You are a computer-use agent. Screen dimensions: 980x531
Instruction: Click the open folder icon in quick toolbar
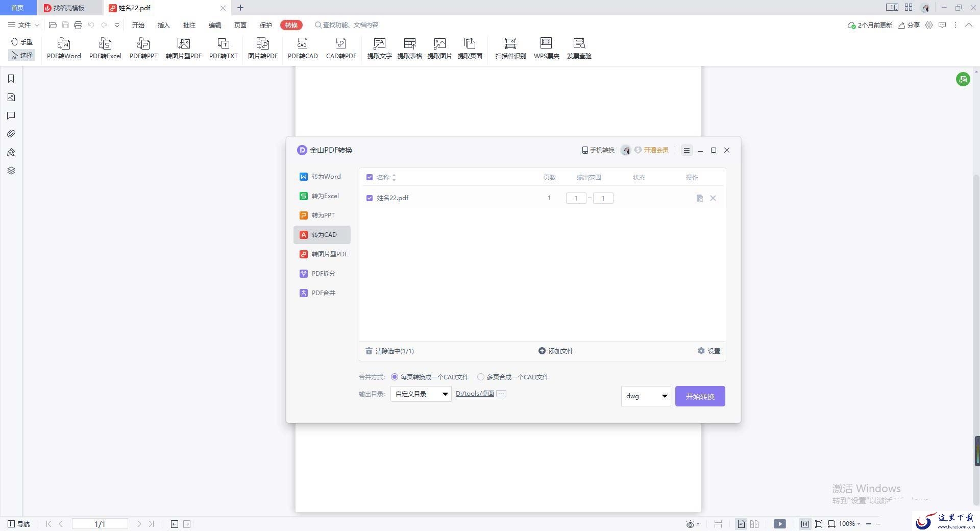[53, 25]
